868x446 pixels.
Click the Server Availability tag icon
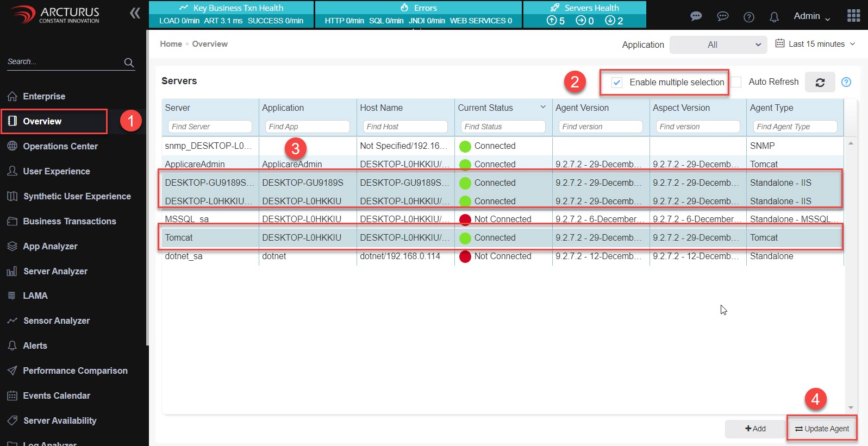[x=12, y=420]
